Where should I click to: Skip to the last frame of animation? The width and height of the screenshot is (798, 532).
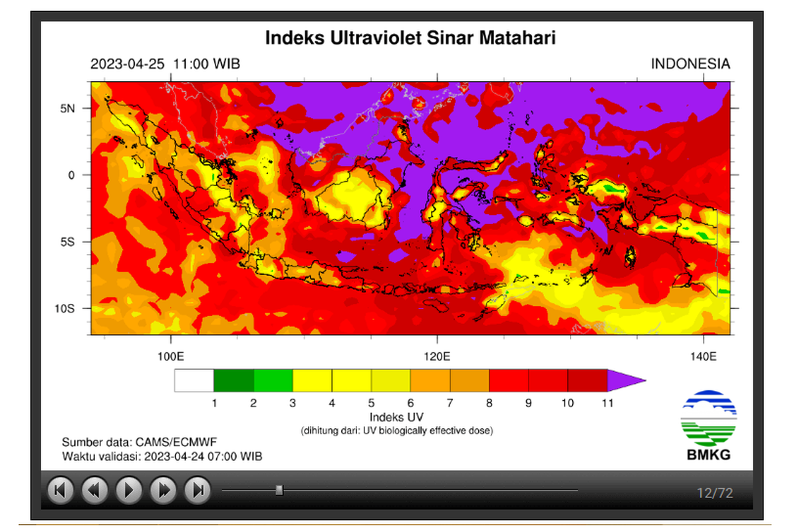[x=198, y=491]
